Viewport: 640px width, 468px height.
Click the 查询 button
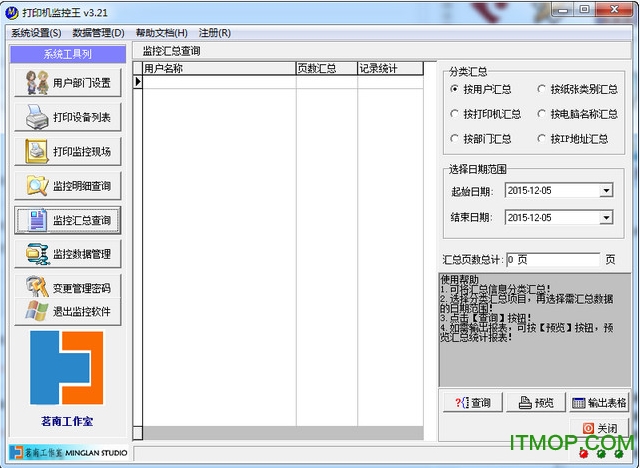pos(473,403)
